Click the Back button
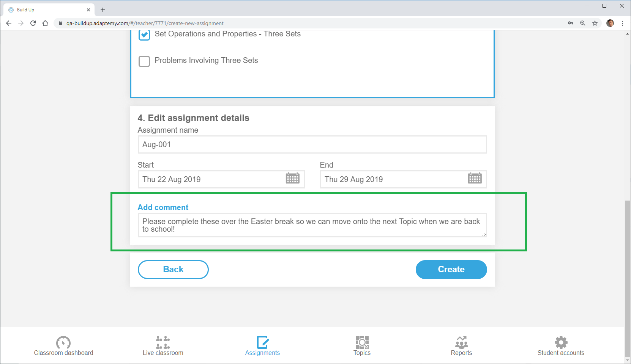The width and height of the screenshot is (631, 364). point(173,270)
